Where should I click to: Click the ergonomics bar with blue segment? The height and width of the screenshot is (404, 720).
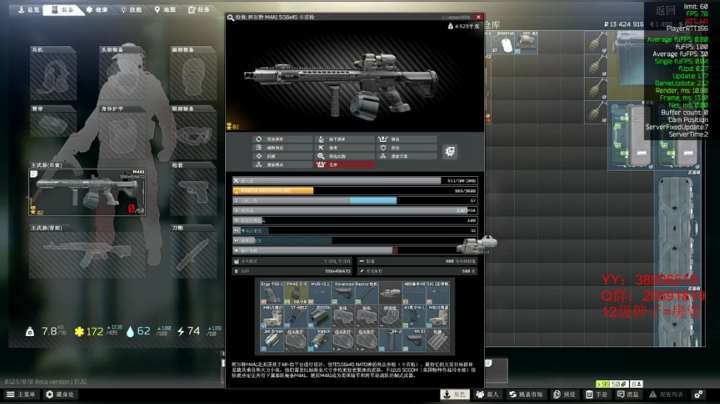point(354,201)
